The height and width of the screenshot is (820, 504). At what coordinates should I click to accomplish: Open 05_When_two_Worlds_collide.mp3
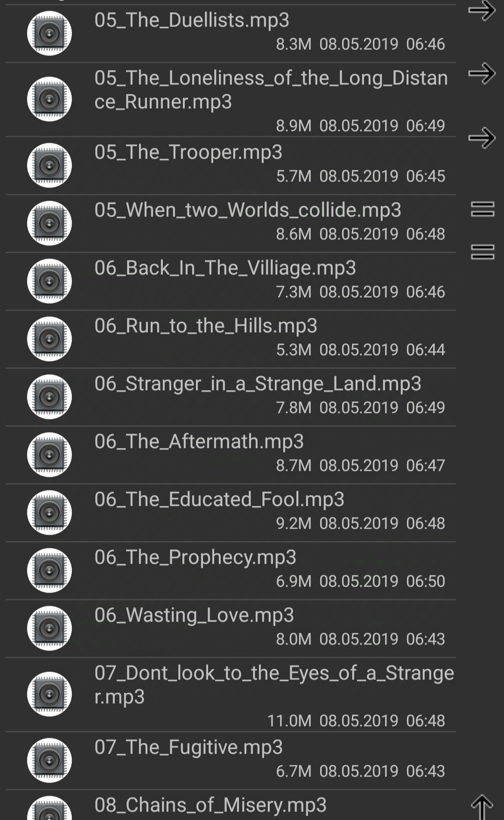pyautogui.click(x=231, y=224)
